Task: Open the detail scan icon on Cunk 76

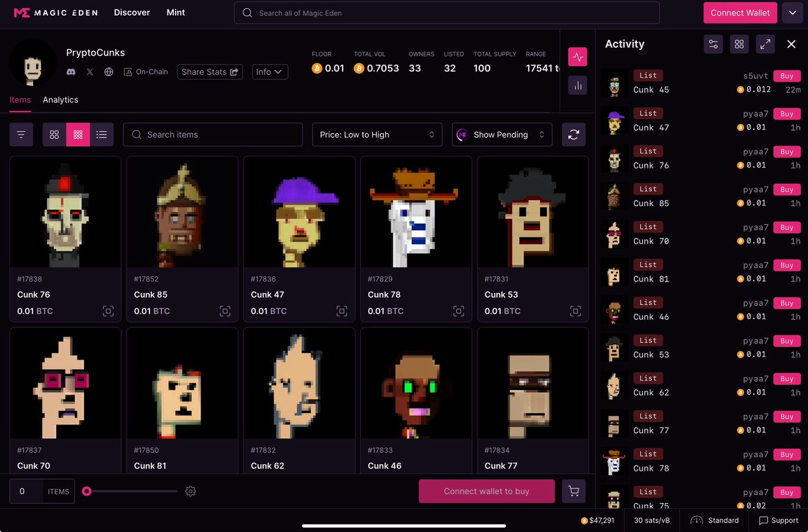Action: tap(108, 311)
